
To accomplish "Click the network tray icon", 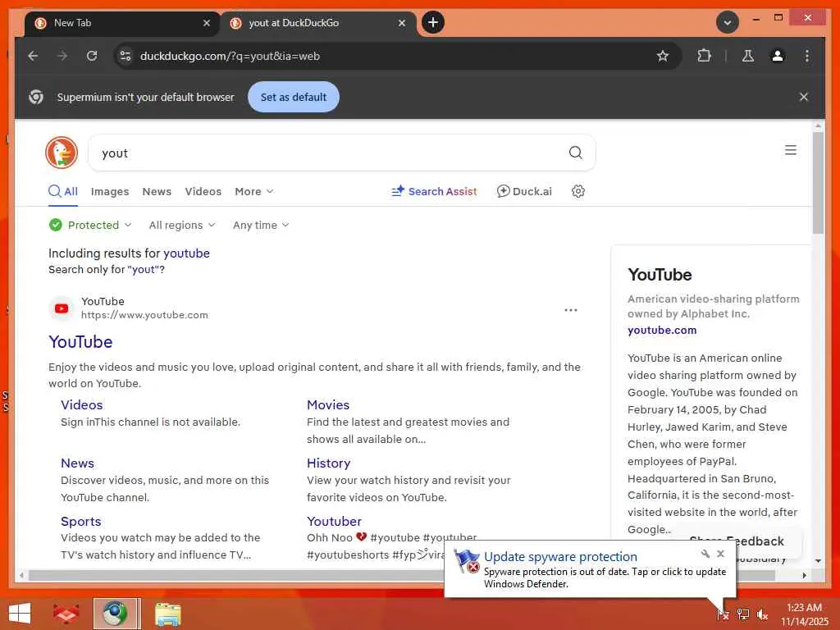I will (x=742, y=614).
